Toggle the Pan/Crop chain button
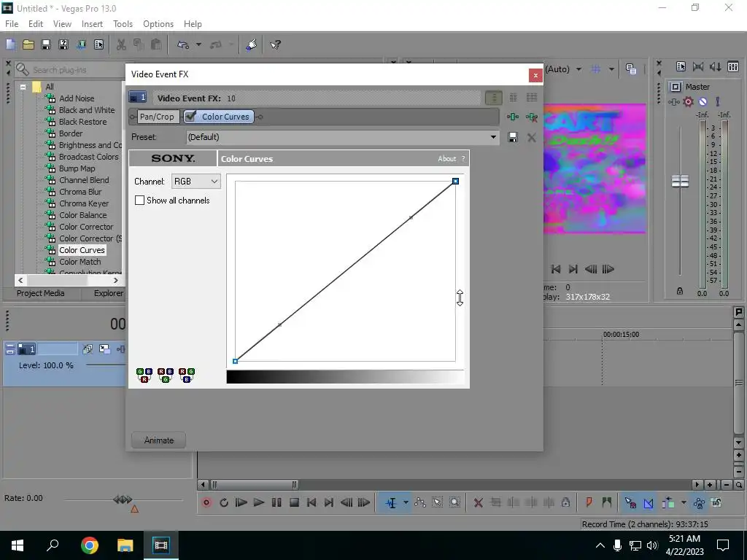Viewport: 747px width, 560px height. pos(157,117)
